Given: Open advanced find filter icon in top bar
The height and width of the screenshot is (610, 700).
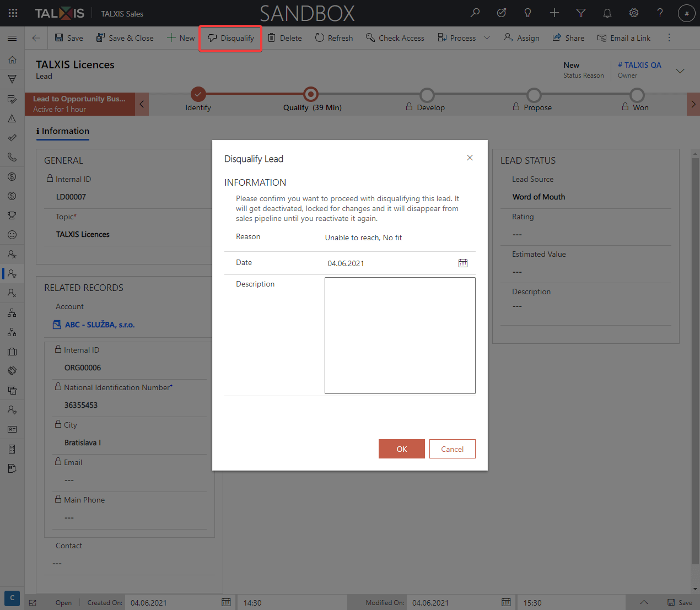Looking at the screenshot, I should (x=580, y=13).
